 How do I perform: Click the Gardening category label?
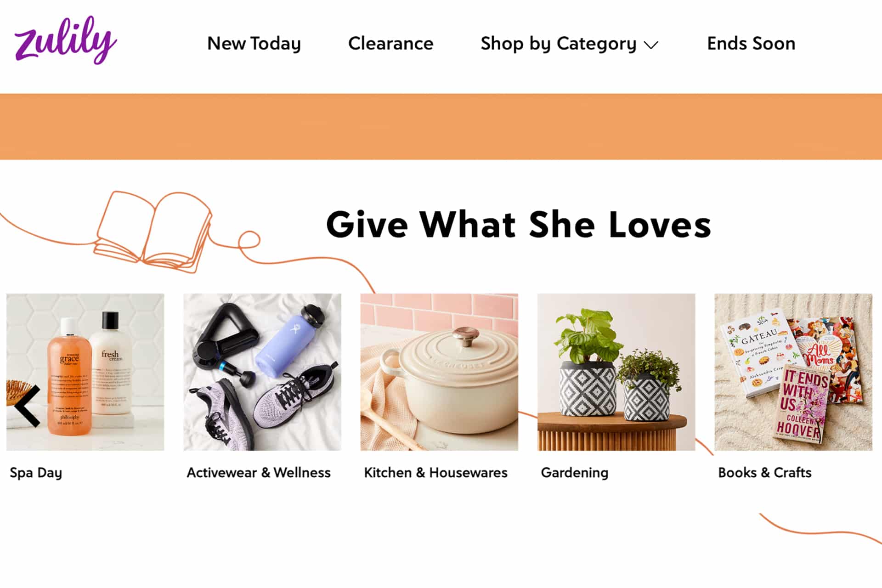coord(575,473)
